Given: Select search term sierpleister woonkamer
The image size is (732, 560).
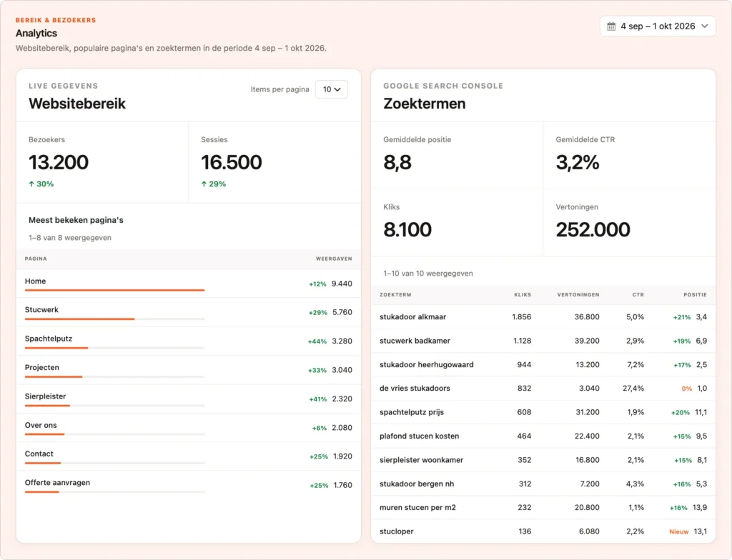Looking at the screenshot, I should point(422,460).
